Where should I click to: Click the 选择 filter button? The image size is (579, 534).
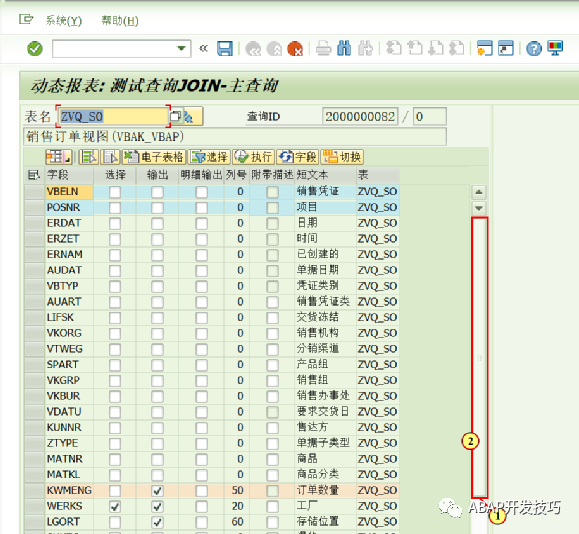pos(209,157)
